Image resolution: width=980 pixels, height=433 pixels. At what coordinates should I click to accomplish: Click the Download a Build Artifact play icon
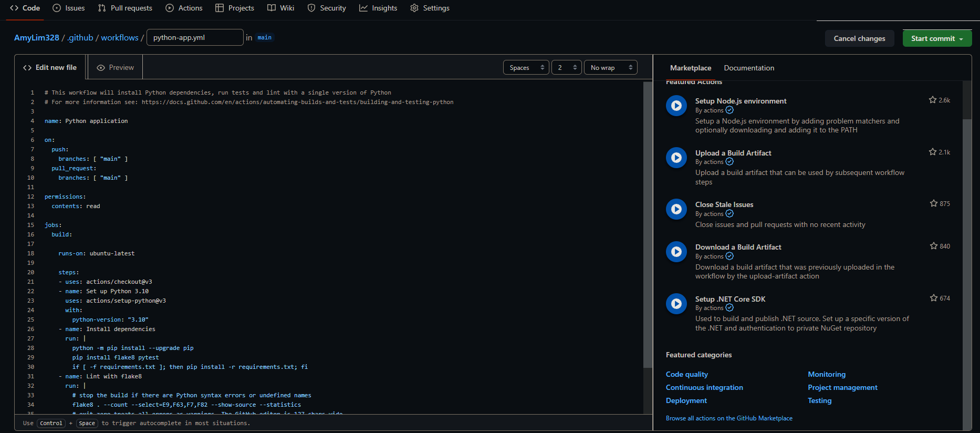[676, 252]
